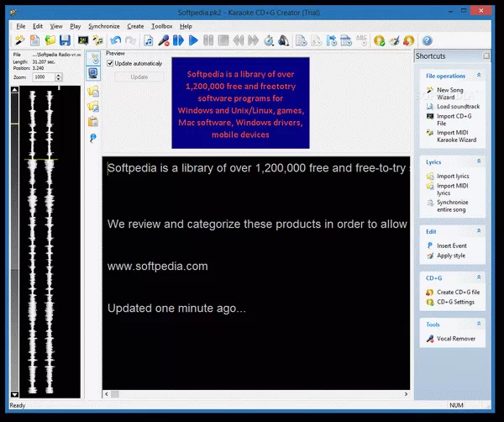Open the stopwatch speed toolbar dropdown
Screen dimensions: 504x422
point(269,40)
